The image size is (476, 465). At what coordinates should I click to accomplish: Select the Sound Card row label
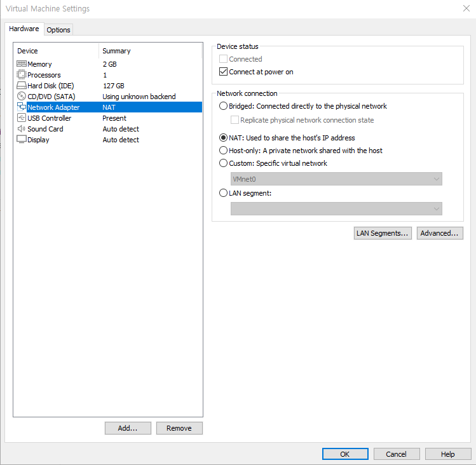point(45,129)
